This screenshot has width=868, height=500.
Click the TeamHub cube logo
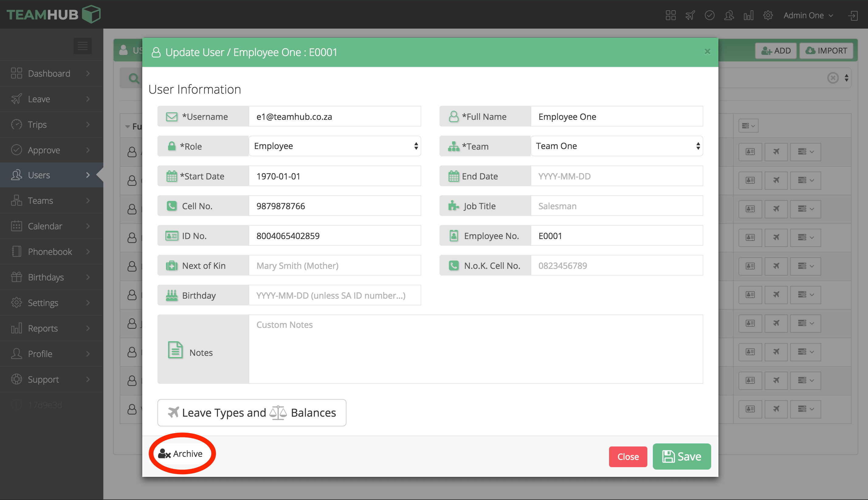(x=91, y=14)
